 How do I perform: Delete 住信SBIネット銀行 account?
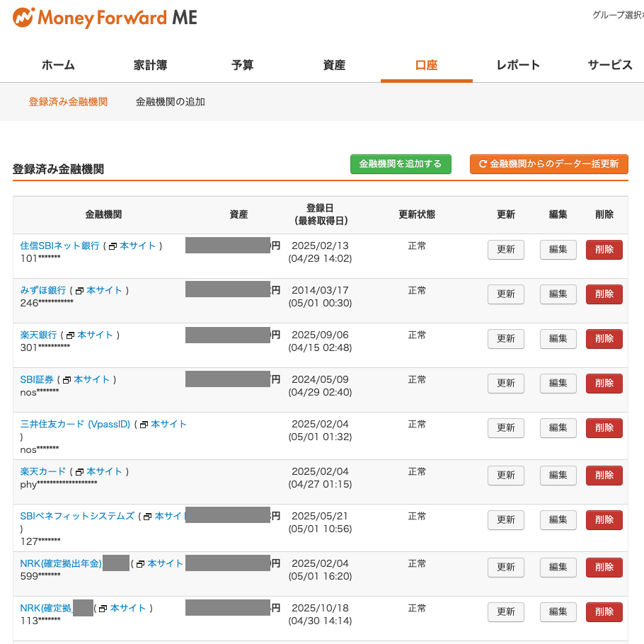604,249
